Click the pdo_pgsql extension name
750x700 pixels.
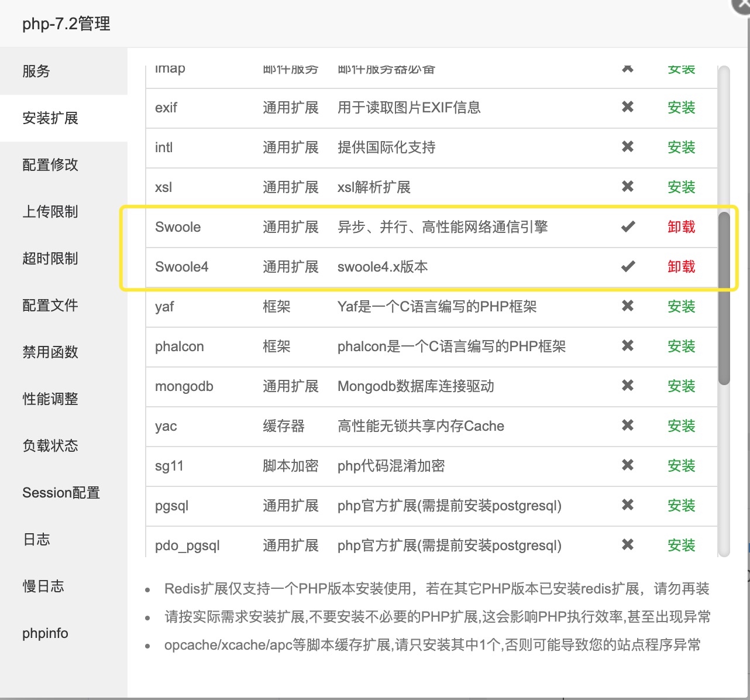(187, 545)
